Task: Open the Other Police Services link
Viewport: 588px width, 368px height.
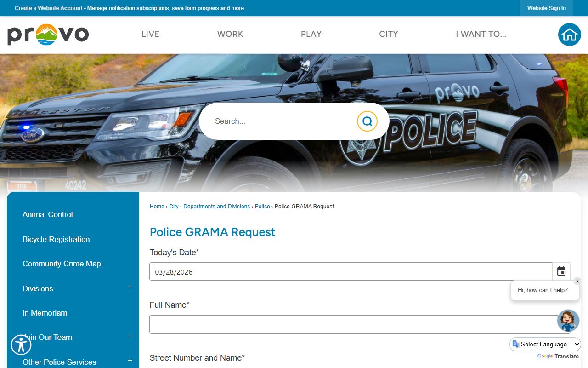Action: pos(59,362)
